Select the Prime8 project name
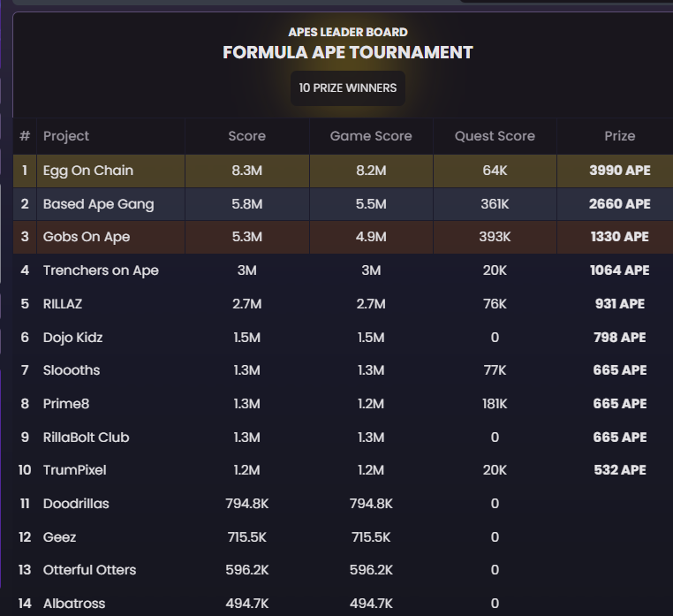 [66, 404]
